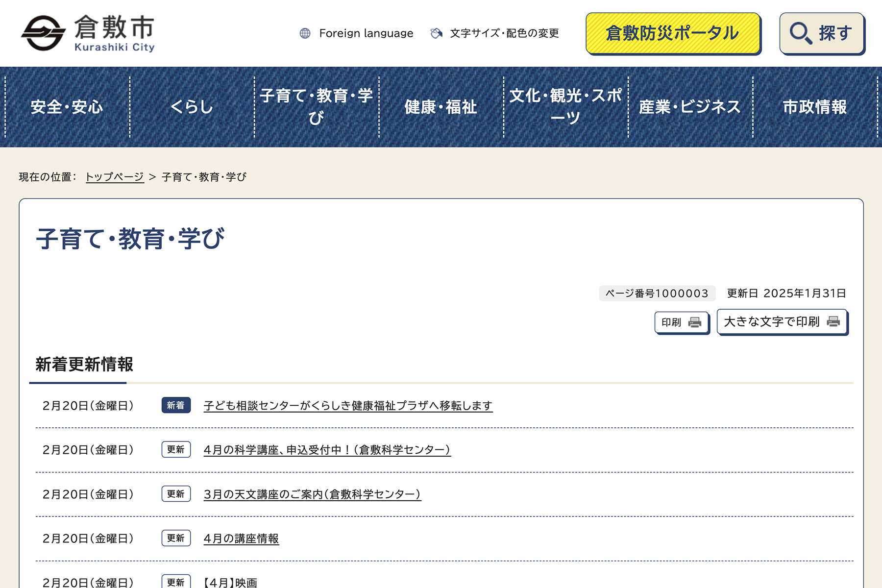Click the printer icon beside 印刷
This screenshot has width=882, height=588.
[695, 322]
